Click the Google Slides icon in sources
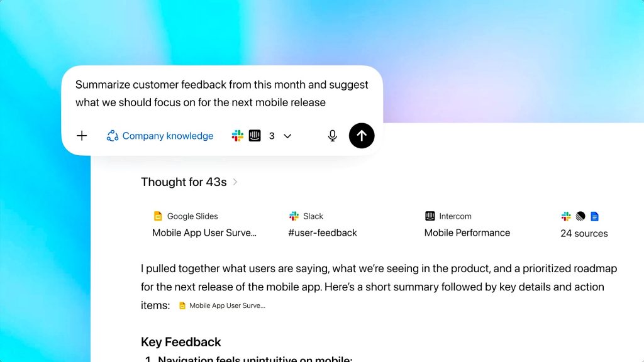This screenshot has height=362, width=644. pyautogui.click(x=158, y=216)
